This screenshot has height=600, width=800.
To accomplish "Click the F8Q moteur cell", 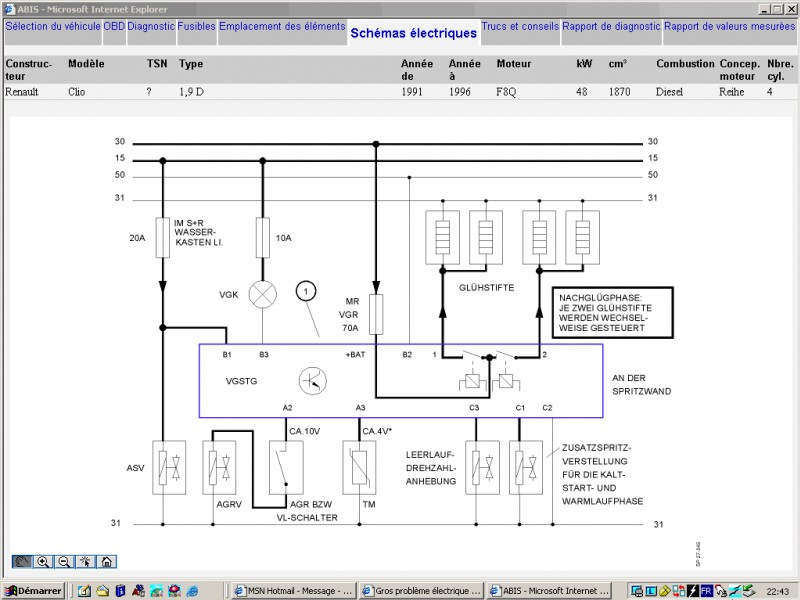I will (506, 92).
